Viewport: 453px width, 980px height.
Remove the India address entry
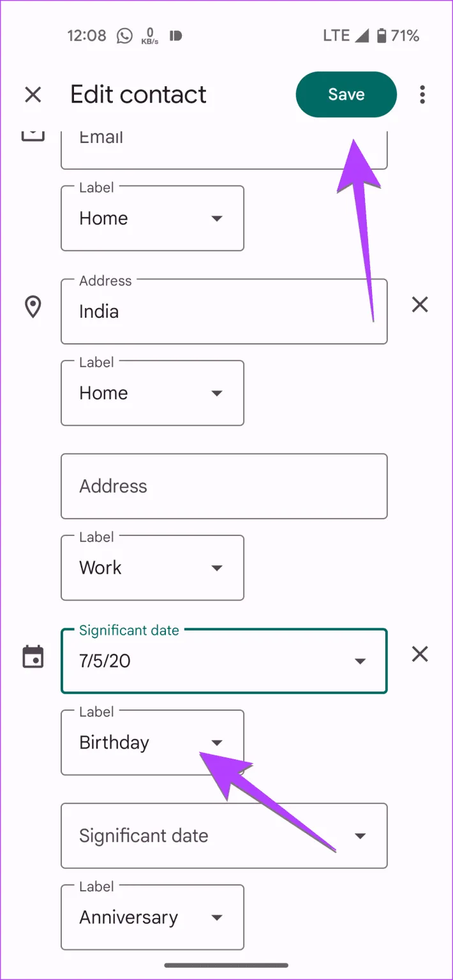click(419, 305)
